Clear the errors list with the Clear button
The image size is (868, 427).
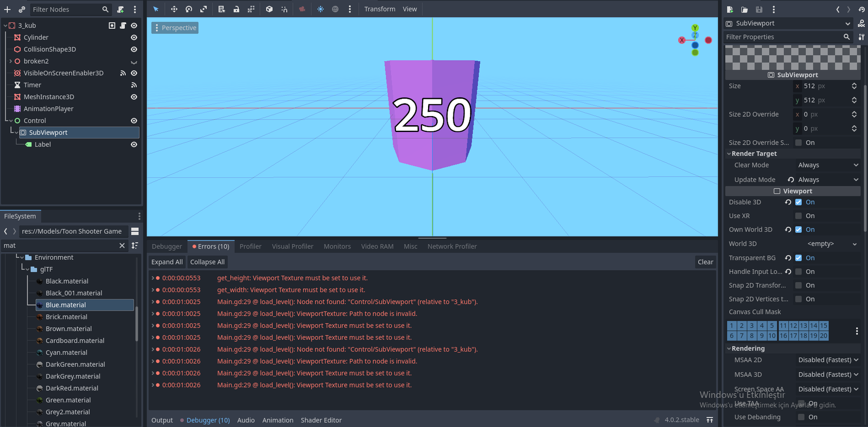705,262
